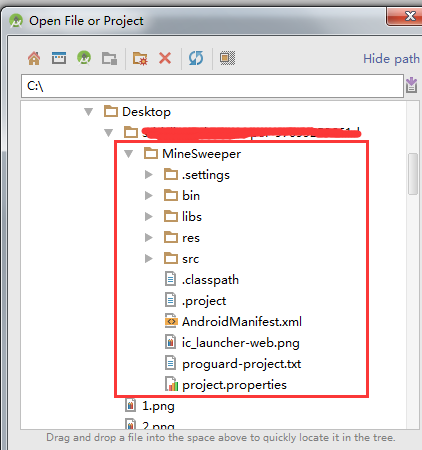This screenshot has height=450, width=422.
Task: Select the bin folder label
Action: 191,196
